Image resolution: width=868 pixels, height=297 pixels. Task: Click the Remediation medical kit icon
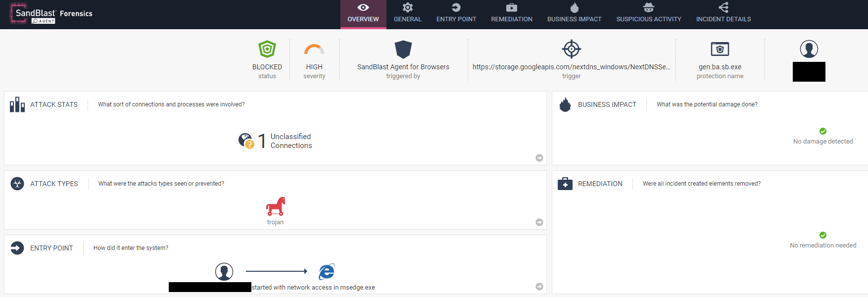pyautogui.click(x=565, y=184)
